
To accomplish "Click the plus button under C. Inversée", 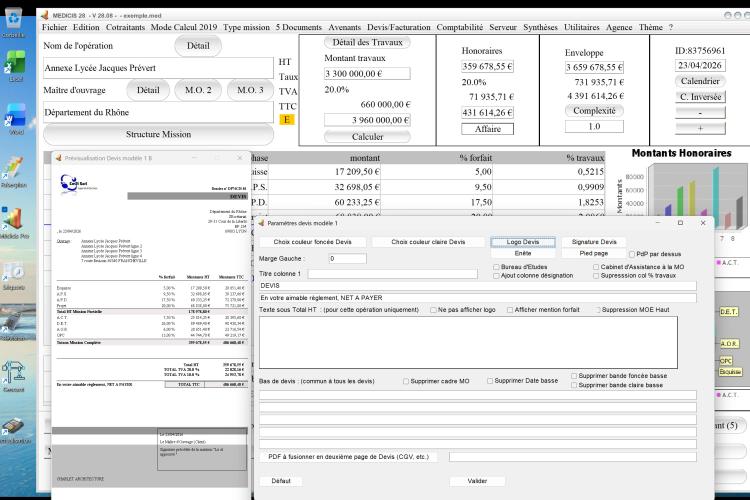I will click(700, 128).
